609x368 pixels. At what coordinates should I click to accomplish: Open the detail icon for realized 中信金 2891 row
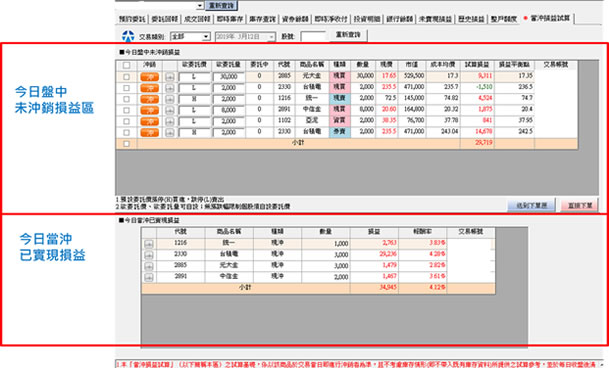click(x=148, y=277)
